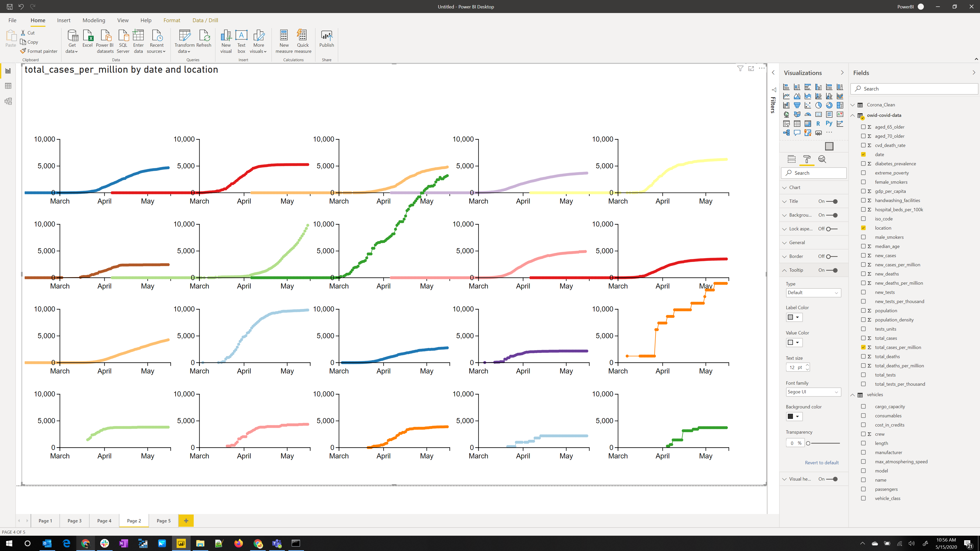Expand the vehicles table in Fields
Screen dimensions: 980x551
coord(852,394)
